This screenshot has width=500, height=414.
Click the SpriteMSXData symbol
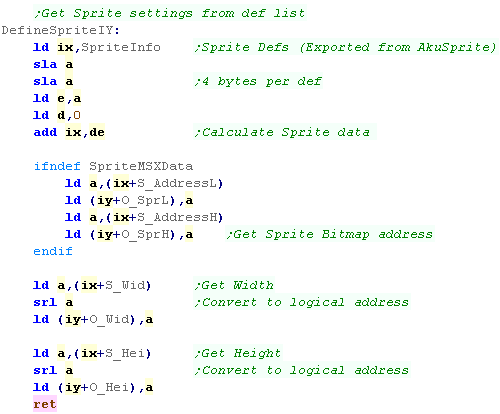[x=141, y=166]
